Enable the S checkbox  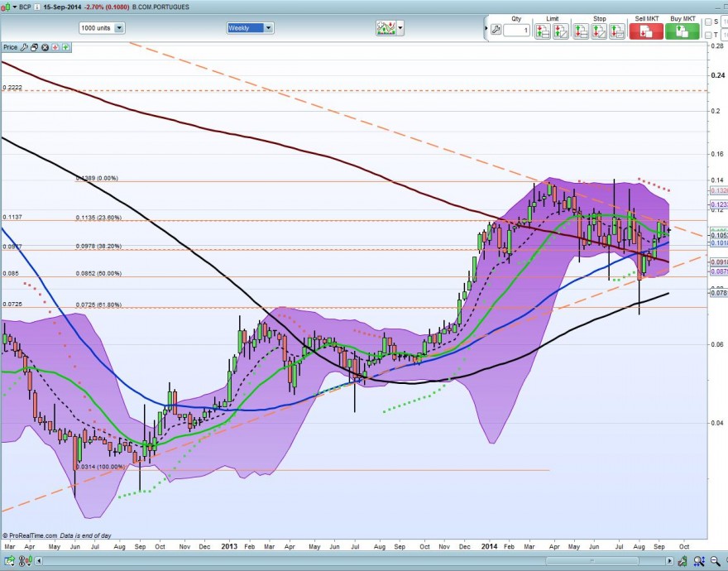click(708, 22)
